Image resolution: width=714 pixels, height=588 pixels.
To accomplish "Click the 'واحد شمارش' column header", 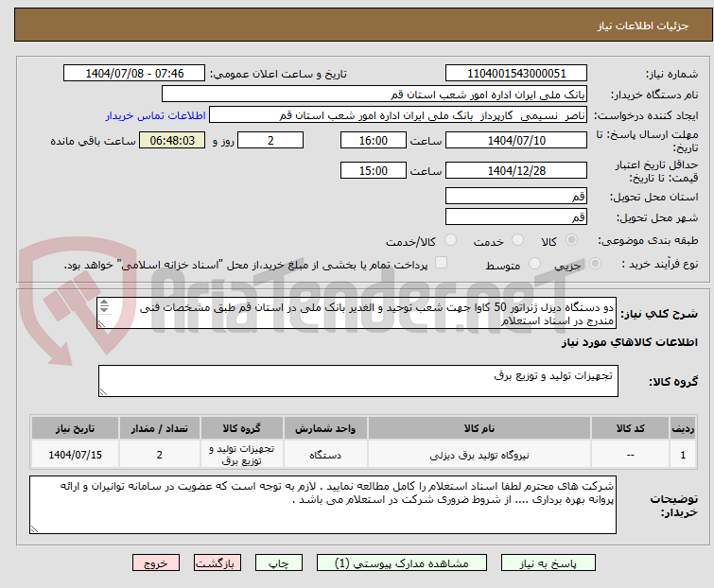I will 325,428.
